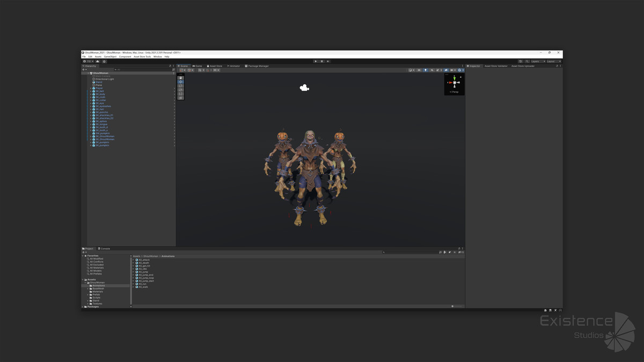This screenshot has height=362, width=644.
Task: Toggle 2D view mode in Scene
Action: tap(419, 70)
